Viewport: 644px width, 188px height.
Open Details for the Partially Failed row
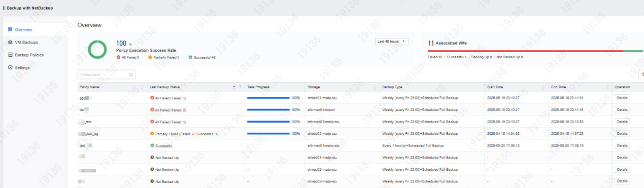click(622, 133)
